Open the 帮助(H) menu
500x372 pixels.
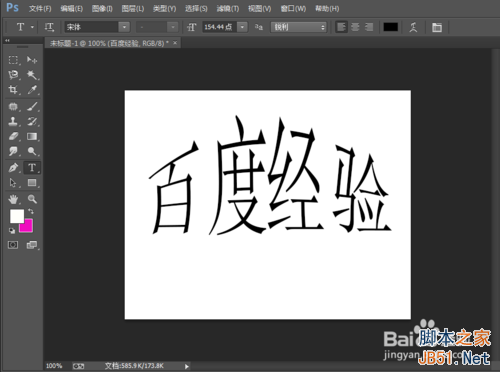[x=327, y=8]
